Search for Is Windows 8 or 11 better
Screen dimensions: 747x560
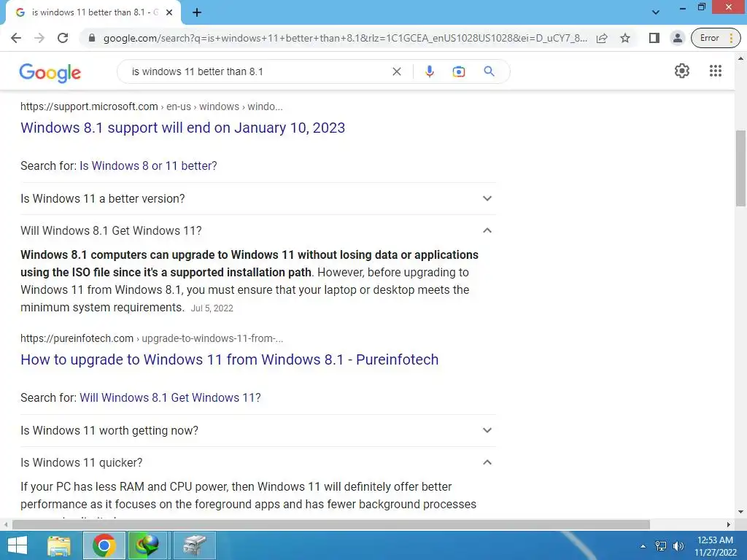point(148,166)
